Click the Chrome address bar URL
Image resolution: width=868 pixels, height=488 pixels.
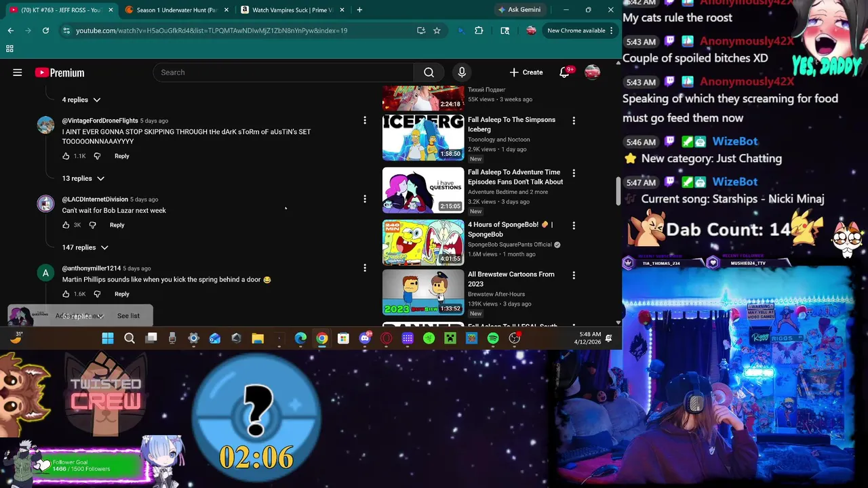[x=212, y=30]
